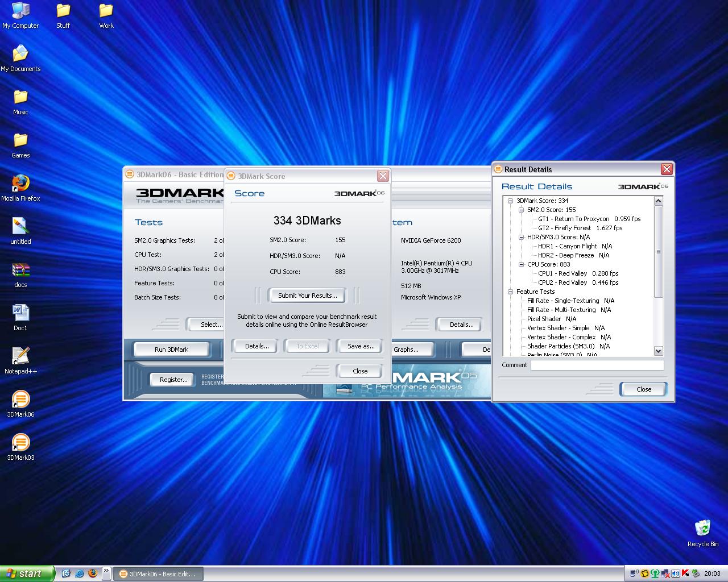This screenshot has width=728, height=582.
Task: Select the Doc1 Word document icon
Action: click(20, 318)
